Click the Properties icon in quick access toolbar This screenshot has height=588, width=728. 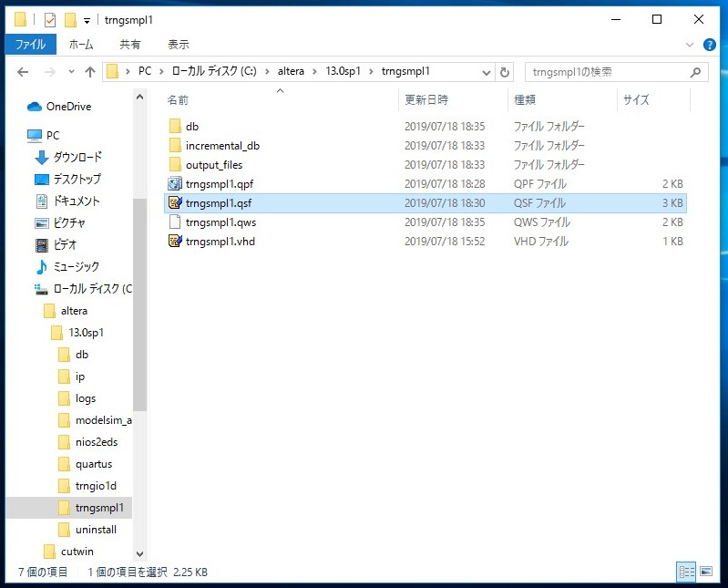click(x=50, y=20)
